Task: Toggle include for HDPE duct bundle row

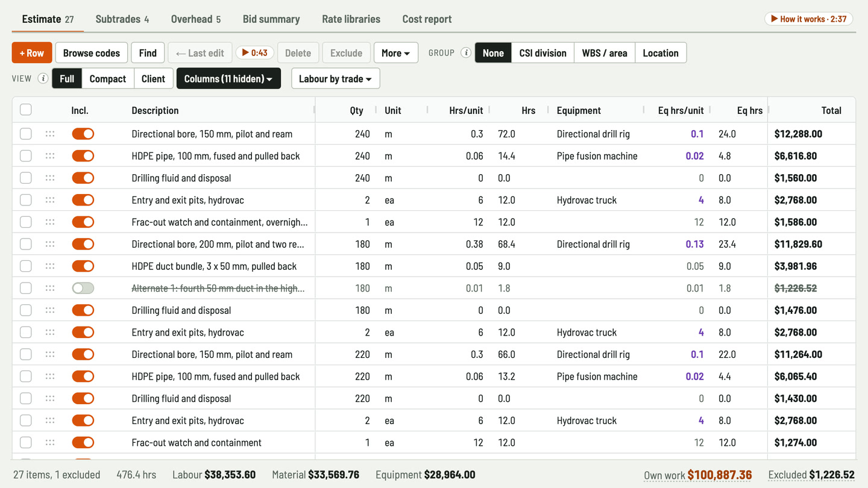Action: [83, 266]
